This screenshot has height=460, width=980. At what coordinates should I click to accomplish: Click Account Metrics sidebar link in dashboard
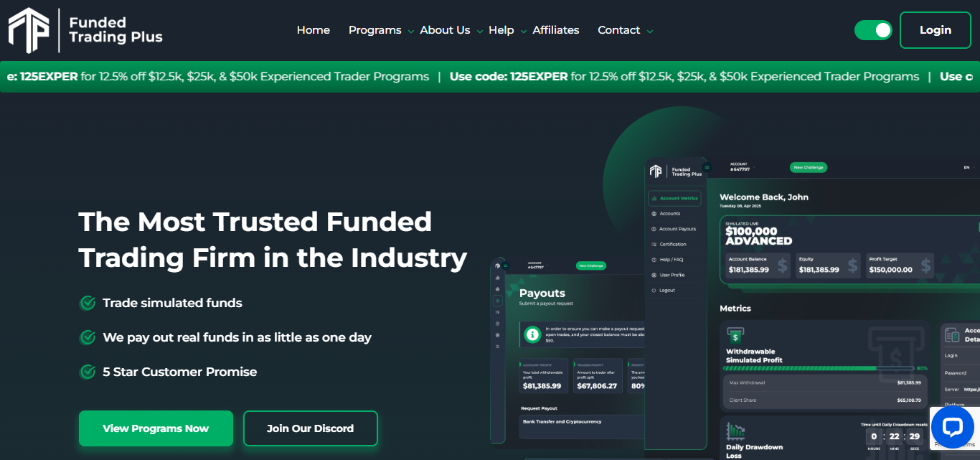pyautogui.click(x=674, y=198)
